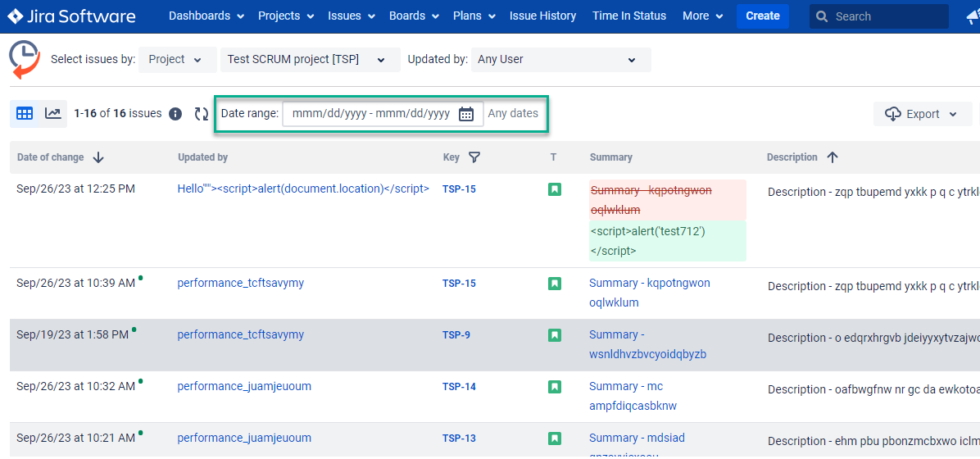Sort by Date of change arrow
980x459 pixels.
pyautogui.click(x=98, y=157)
